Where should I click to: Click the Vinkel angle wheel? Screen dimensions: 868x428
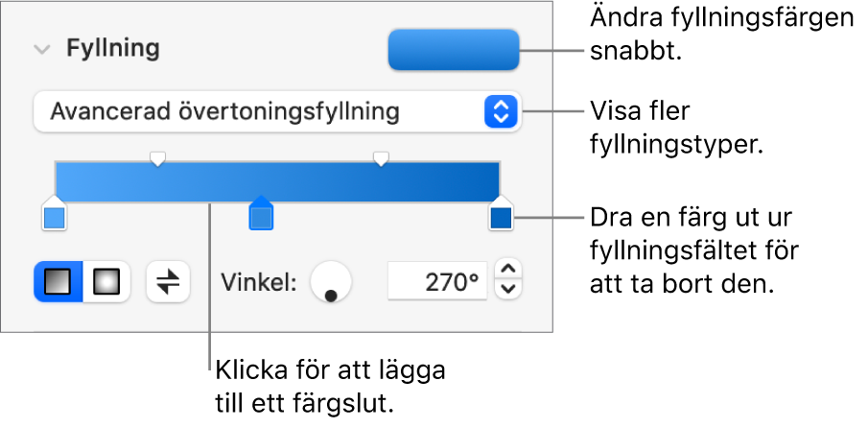coord(331,282)
